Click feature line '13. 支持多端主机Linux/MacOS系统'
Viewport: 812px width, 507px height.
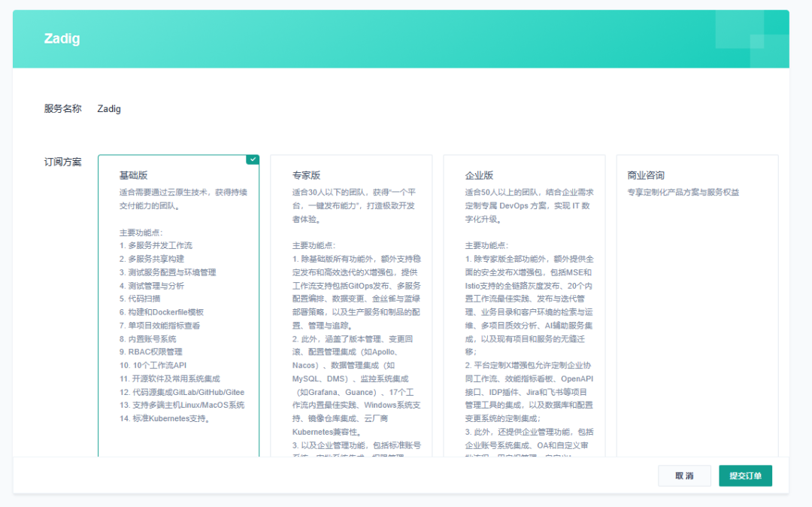pos(182,405)
